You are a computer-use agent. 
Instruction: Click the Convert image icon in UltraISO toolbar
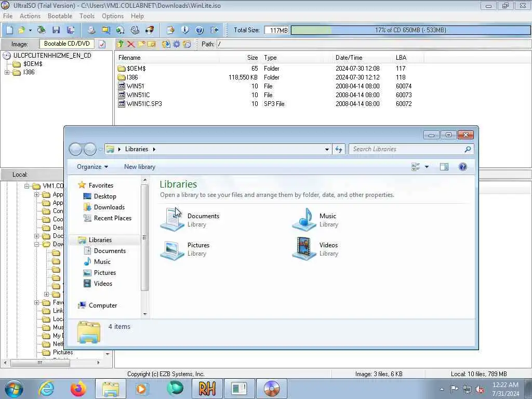click(121, 30)
